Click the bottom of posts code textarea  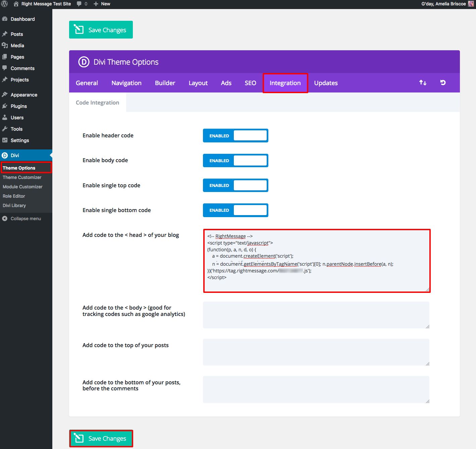316,389
